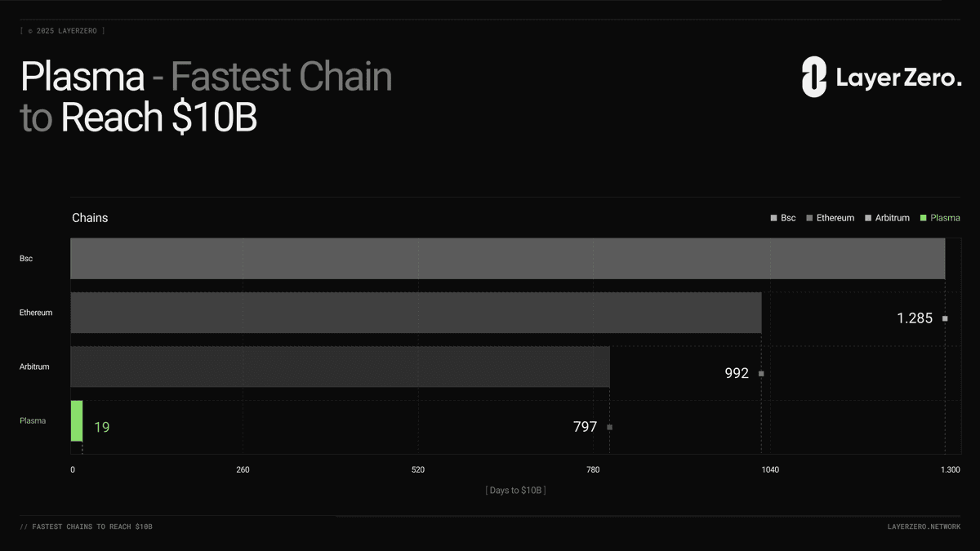The height and width of the screenshot is (551, 980).
Task: Select the green Plasma bar
Action: tap(77, 420)
